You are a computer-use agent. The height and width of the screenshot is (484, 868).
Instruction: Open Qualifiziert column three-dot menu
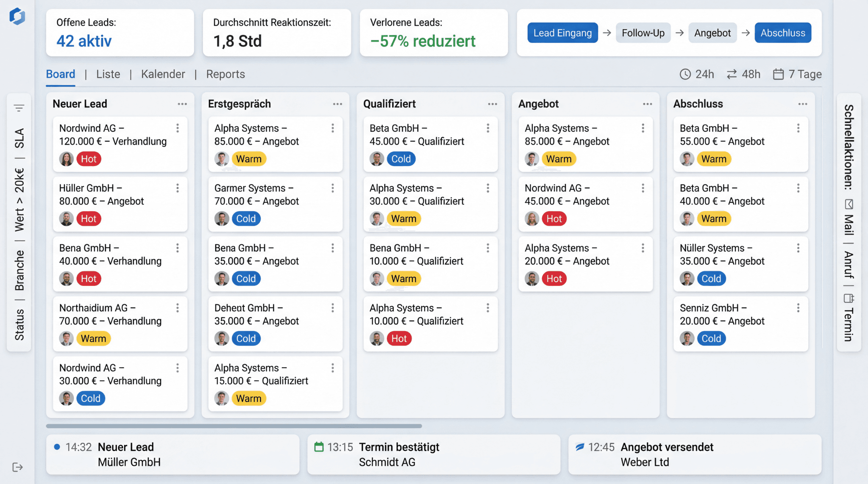click(492, 104)
